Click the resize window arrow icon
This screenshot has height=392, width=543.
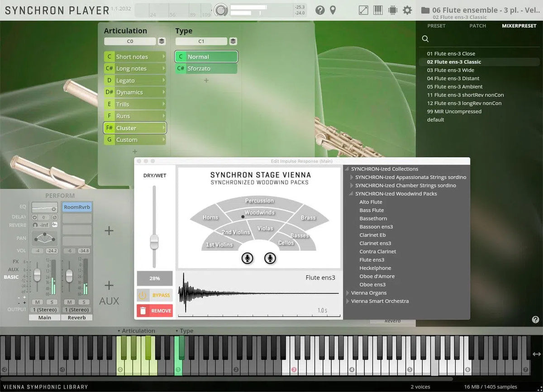pyautogui.click(x=363, y=10)
